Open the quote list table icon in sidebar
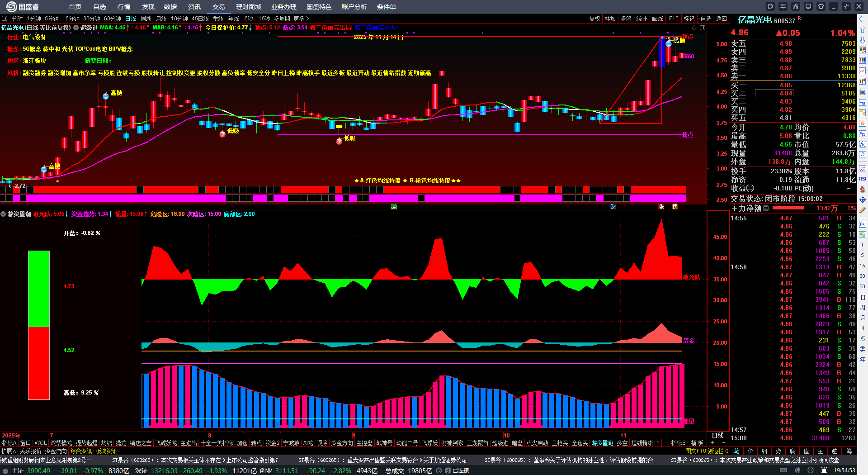The height and width of the screenshot is (475, 868). point(863,61)
